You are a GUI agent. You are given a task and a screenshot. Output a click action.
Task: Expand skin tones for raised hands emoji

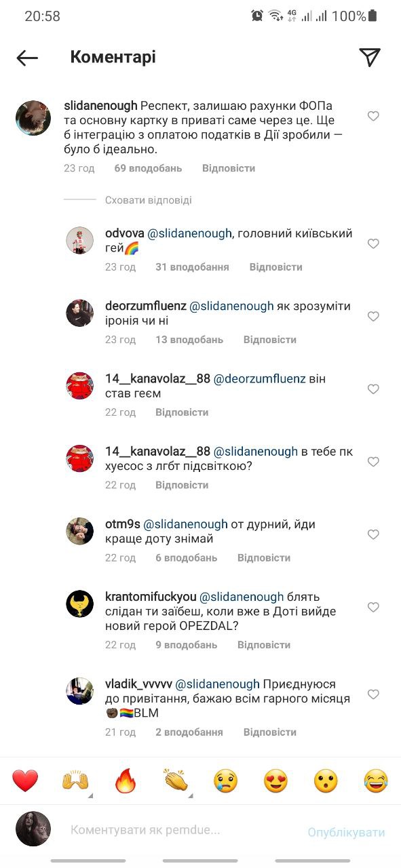tap(89, 795)
